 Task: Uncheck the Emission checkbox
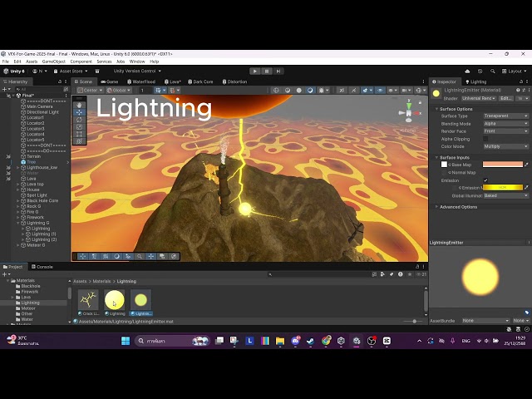[x=485, y=180]
